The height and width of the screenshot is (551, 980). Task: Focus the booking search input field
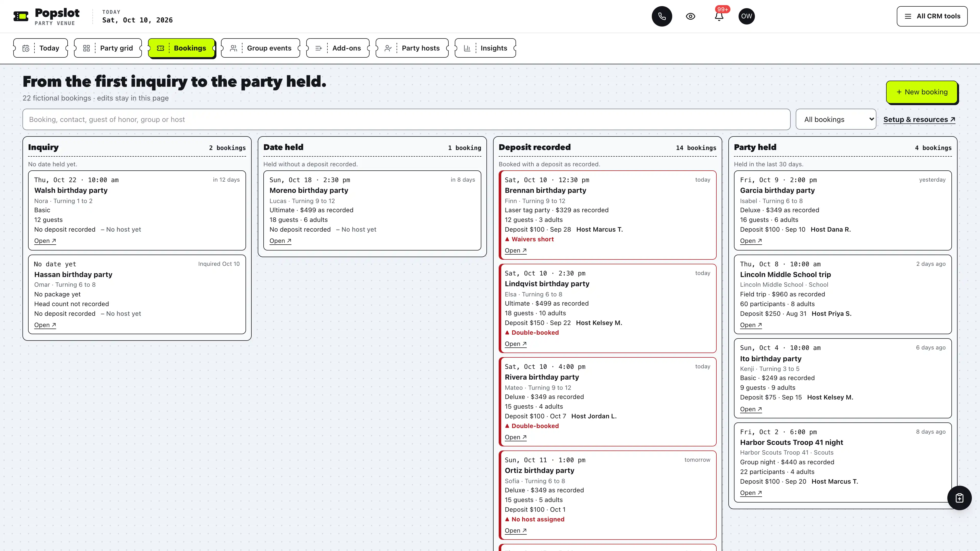(406, 119)
